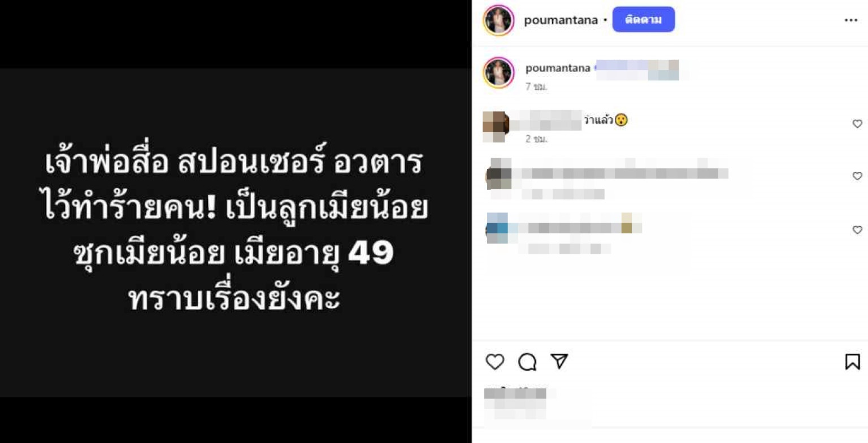Image resolution: width=868 pixels, height=443 pixels.
Task: Click the 2 ชม. comment timestamp
Action: 537,139
